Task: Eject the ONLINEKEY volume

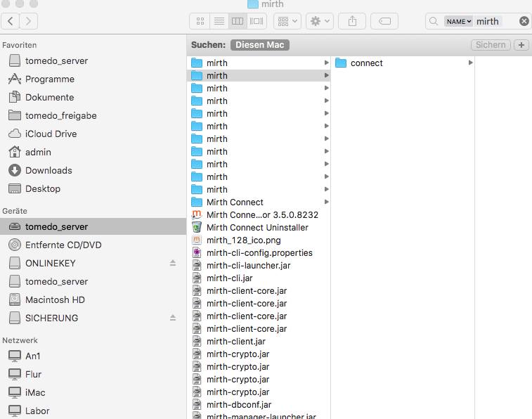Action: [x=173, y=263]
